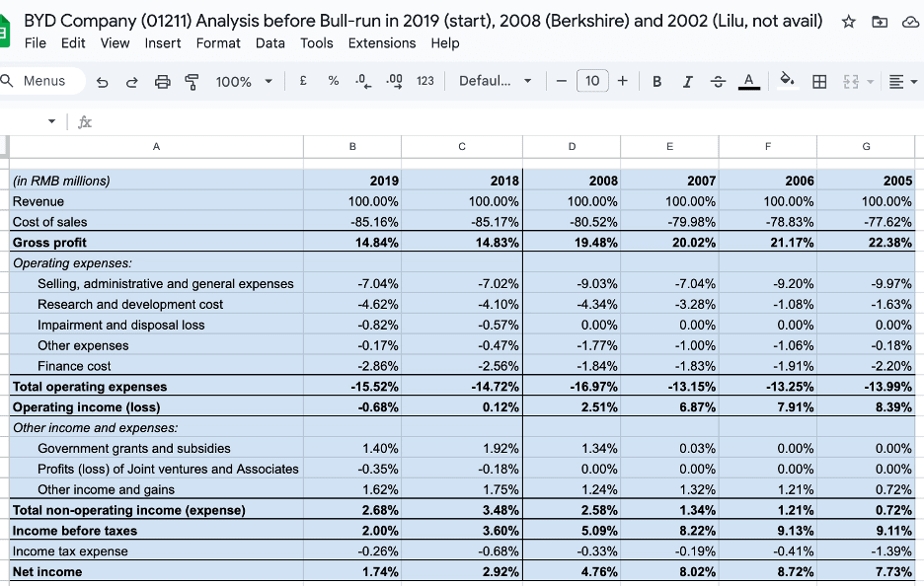Open horizontal align dropdown
Screen dimensions: 924x586
click(903, 81)
